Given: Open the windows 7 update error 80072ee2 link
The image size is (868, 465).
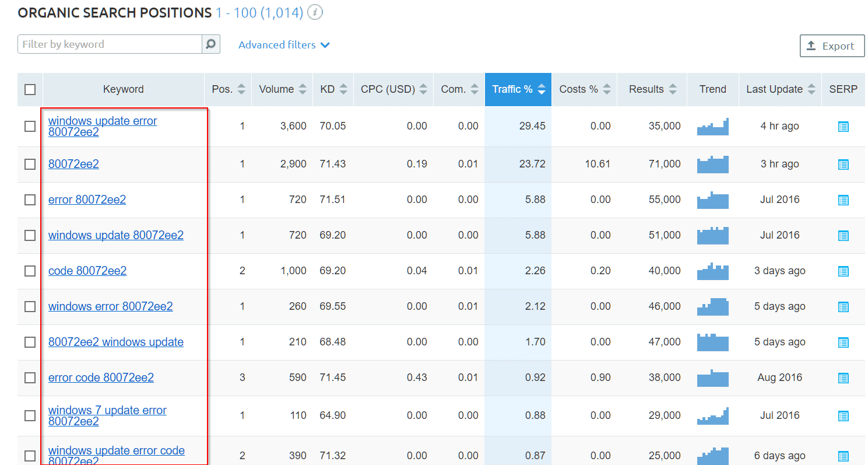Looking at the screenshot, I should click(x=107, y=416).
